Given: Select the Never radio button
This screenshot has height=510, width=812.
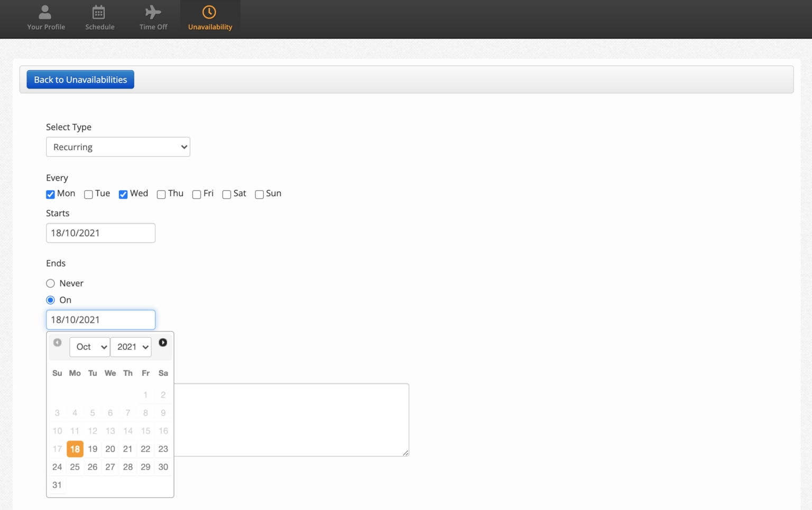Looking at the screenshot, I should click(x=50, y=283).
